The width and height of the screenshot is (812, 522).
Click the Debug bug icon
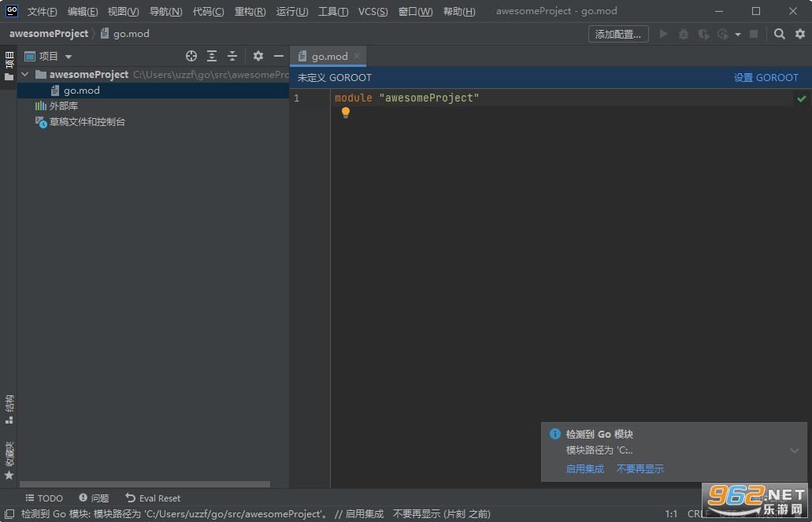point(684,34)
